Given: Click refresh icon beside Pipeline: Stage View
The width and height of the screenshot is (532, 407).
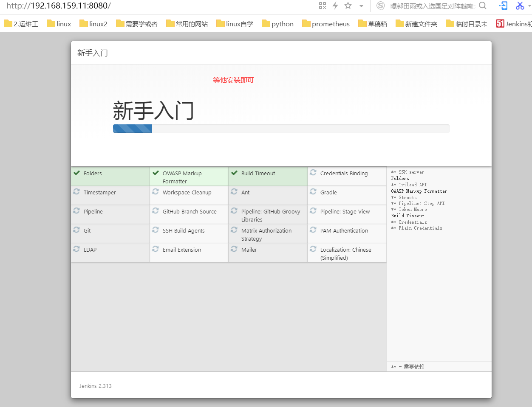Looking at the screenshot, I should click(x=313, y=211).
